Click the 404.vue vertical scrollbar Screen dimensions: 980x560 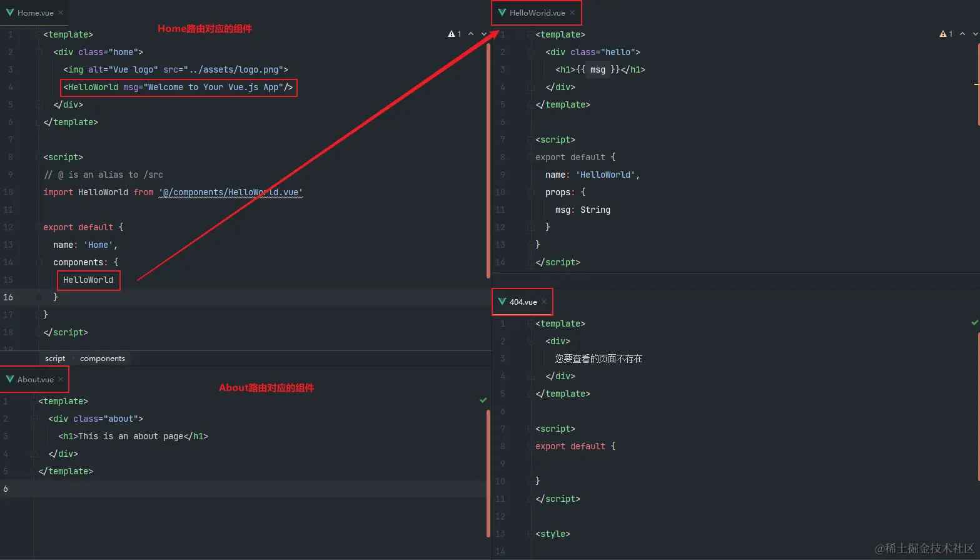[x=978, y=407]
